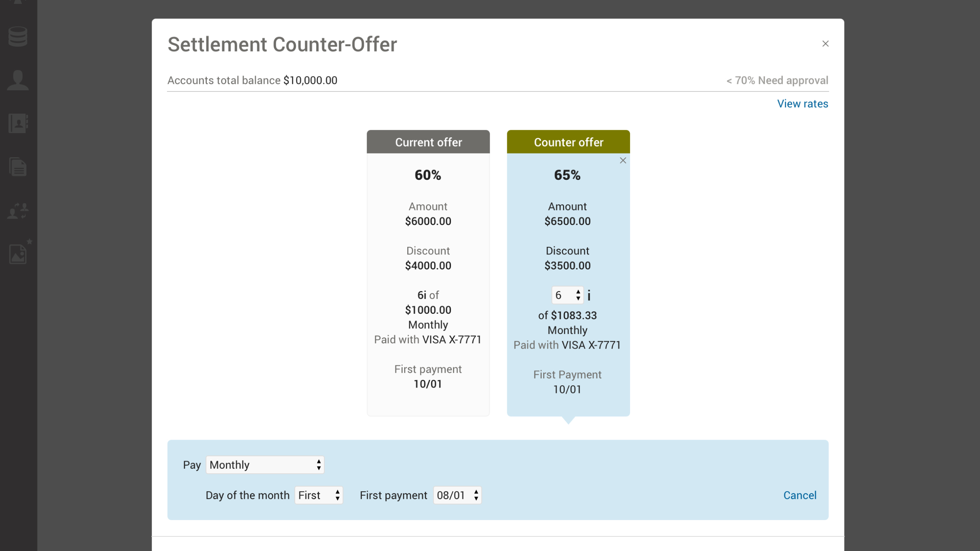The height and width of the screenshot is (551, 980).
Task: Click the Cancel link
Action: 800,495
